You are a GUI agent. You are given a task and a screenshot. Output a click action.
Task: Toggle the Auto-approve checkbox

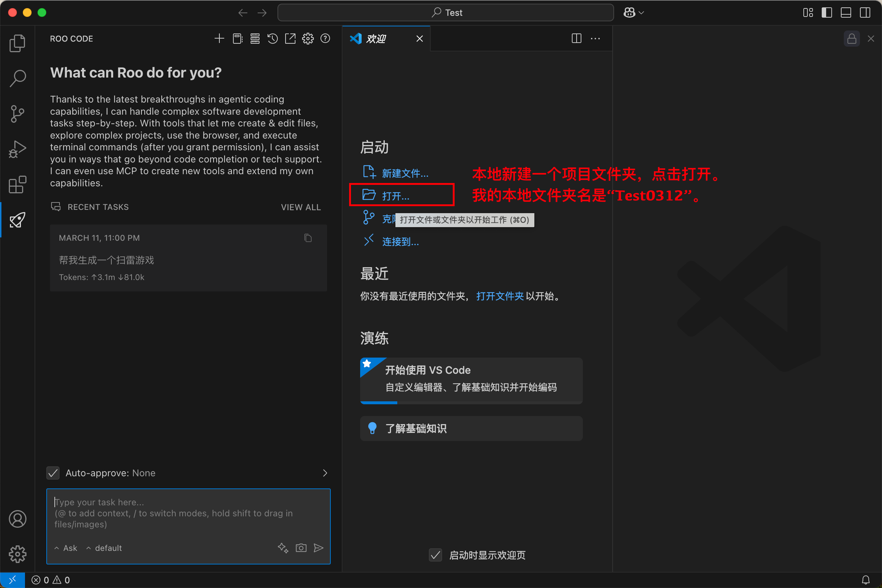click(53, 473)
